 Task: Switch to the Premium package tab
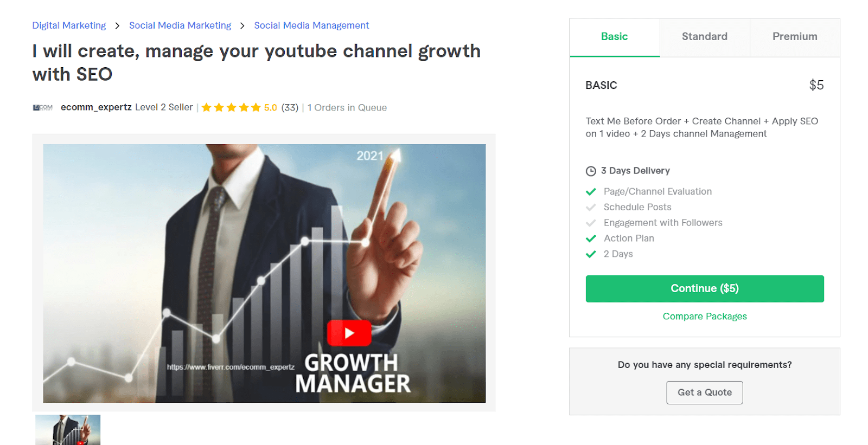point(795,37)
